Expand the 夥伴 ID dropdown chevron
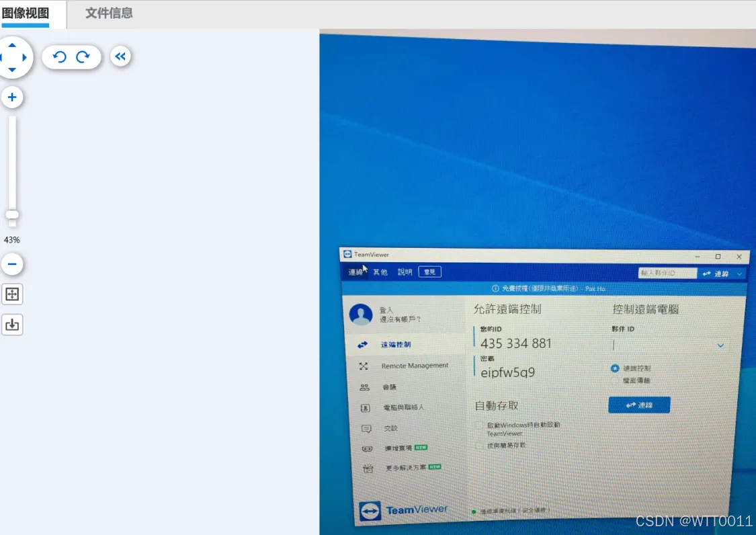The image size is (756, 535). pyautogui.click(x=721, y=345)
